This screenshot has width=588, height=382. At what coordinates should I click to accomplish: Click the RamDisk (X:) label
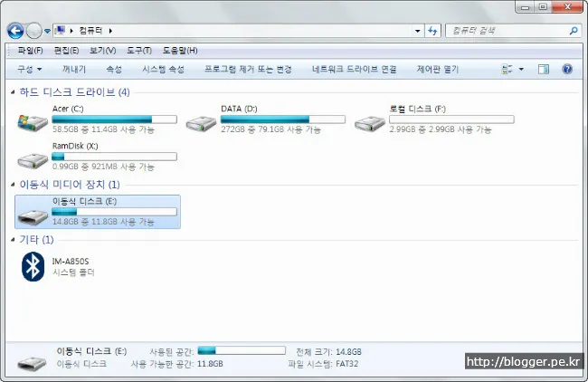click(75, 146)
